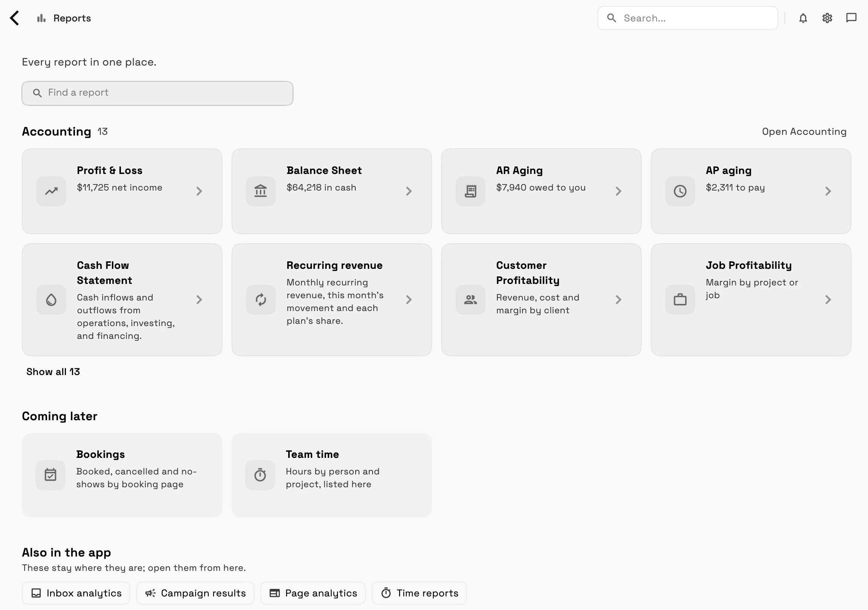Viewport: 868px width, 610px height.
Task: Click the Team time stopwatch icon
Action: [260, 475]
